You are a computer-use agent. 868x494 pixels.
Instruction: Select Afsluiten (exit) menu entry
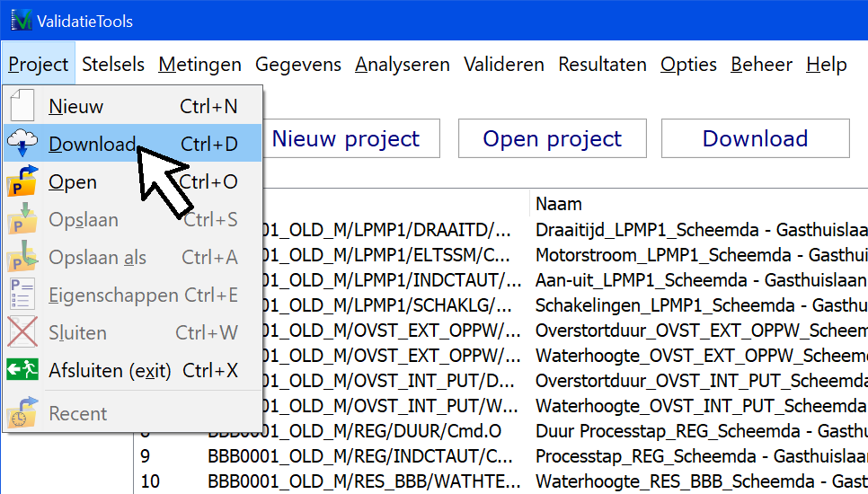click(x=110, y=370)
